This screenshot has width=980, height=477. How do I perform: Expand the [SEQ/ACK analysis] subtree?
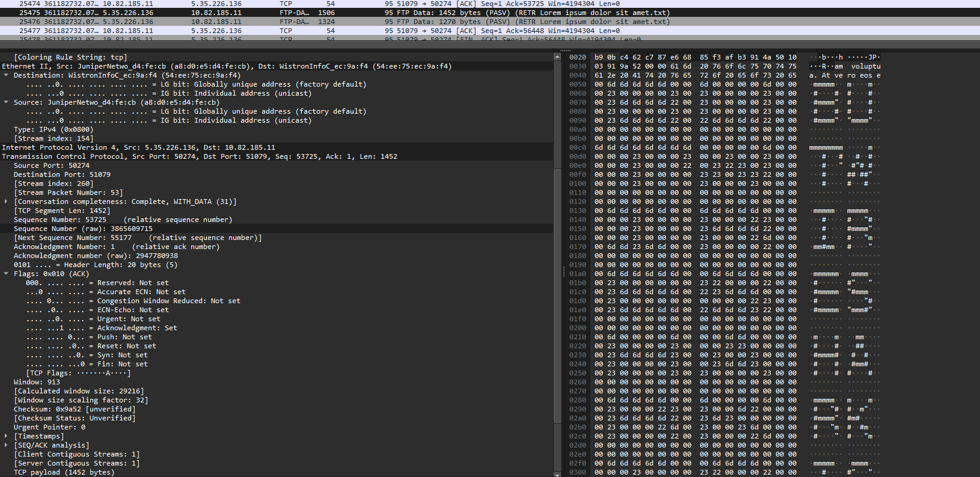[x=6, y=445]
